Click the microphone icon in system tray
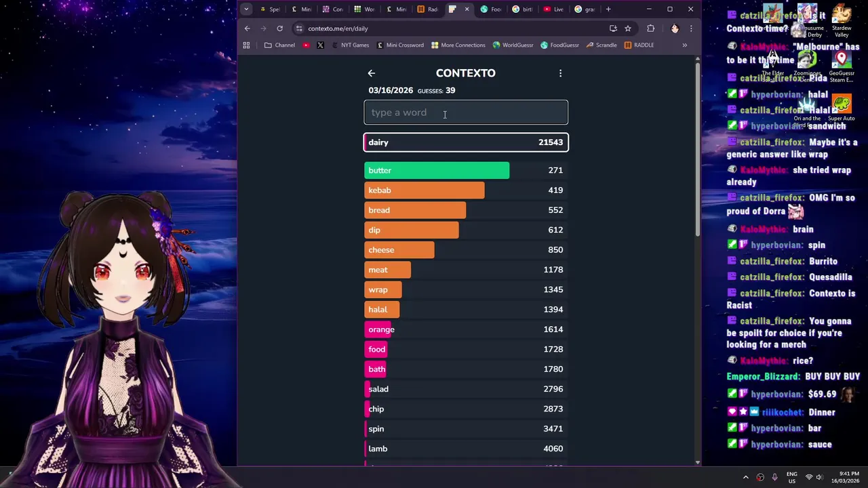Image resolution: width=868 pixels, height=488 pixels. tap(774, 477)
